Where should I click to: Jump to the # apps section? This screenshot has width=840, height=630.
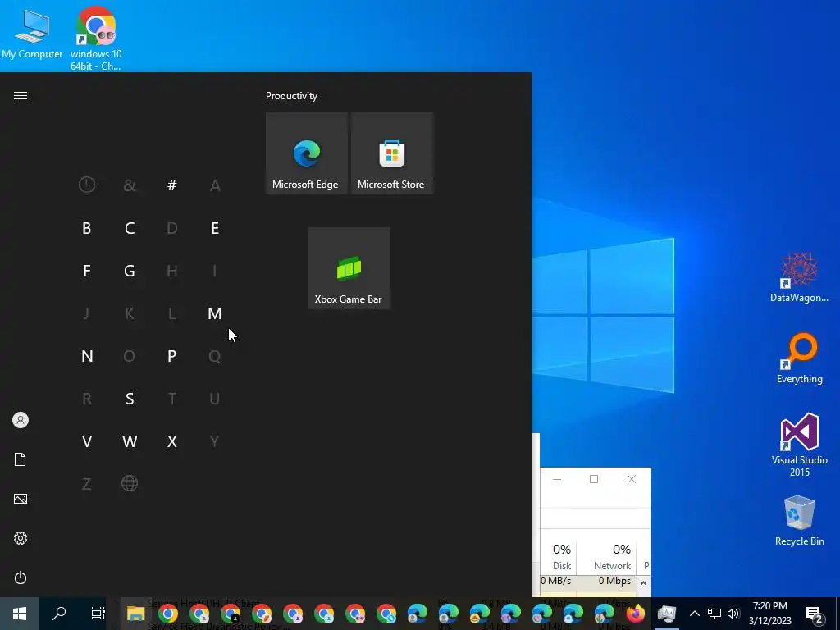coord(172,185)
